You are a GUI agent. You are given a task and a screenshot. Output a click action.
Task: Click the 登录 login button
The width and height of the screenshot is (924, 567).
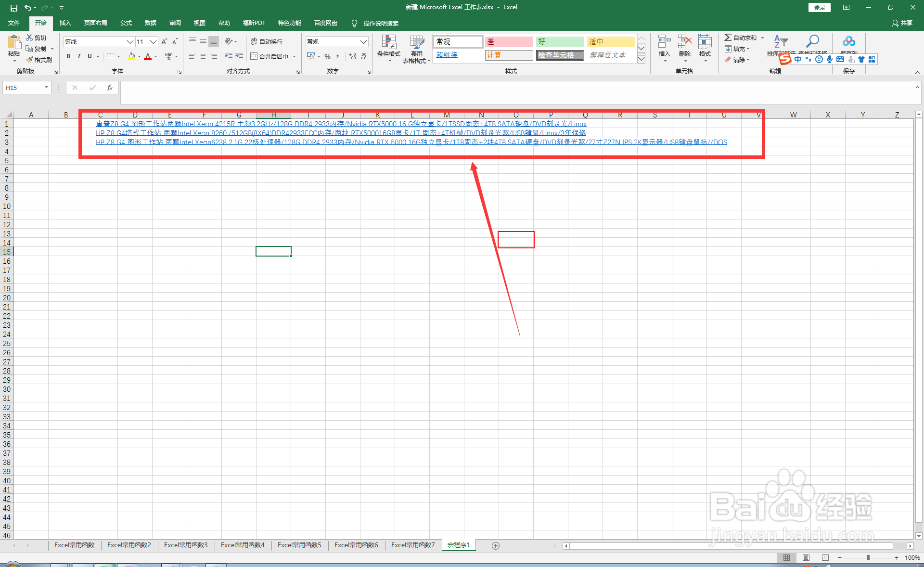(x=819, y=7)
